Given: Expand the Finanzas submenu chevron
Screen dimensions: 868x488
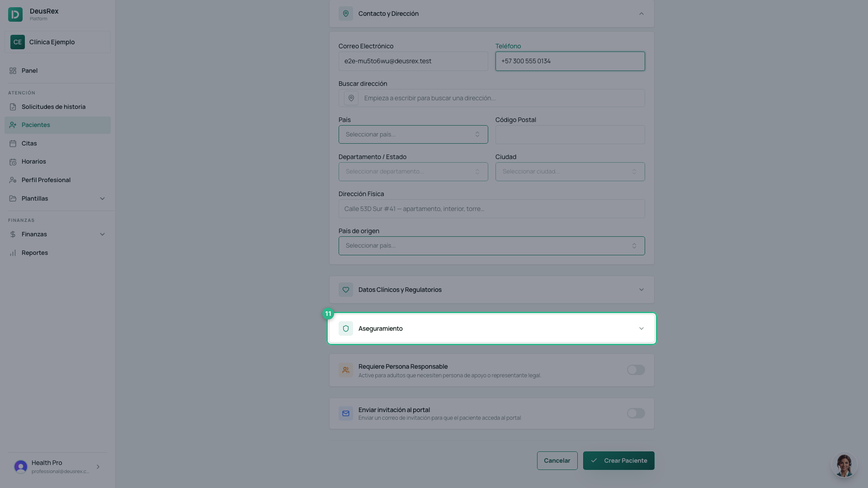Looking at the screenshot, I should [x=102, y=235].
